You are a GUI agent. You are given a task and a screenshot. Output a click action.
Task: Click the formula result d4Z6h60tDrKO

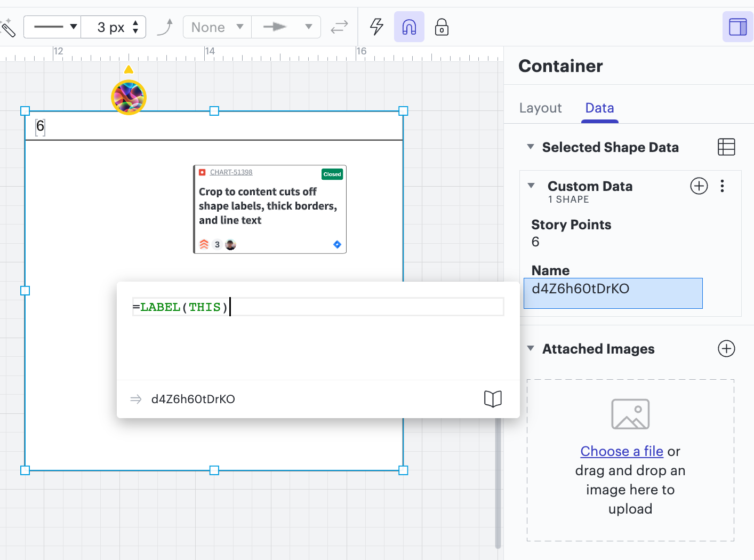point(193,399)
